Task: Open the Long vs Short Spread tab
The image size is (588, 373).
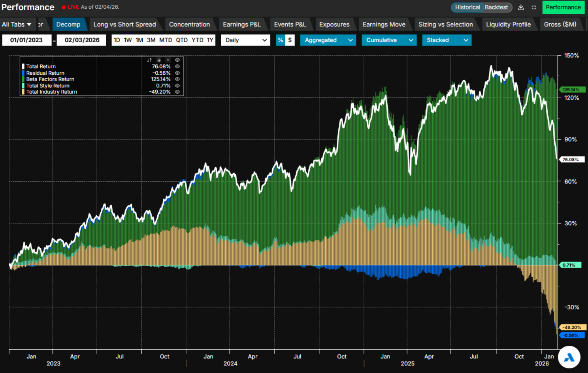Action: [124, 24]
